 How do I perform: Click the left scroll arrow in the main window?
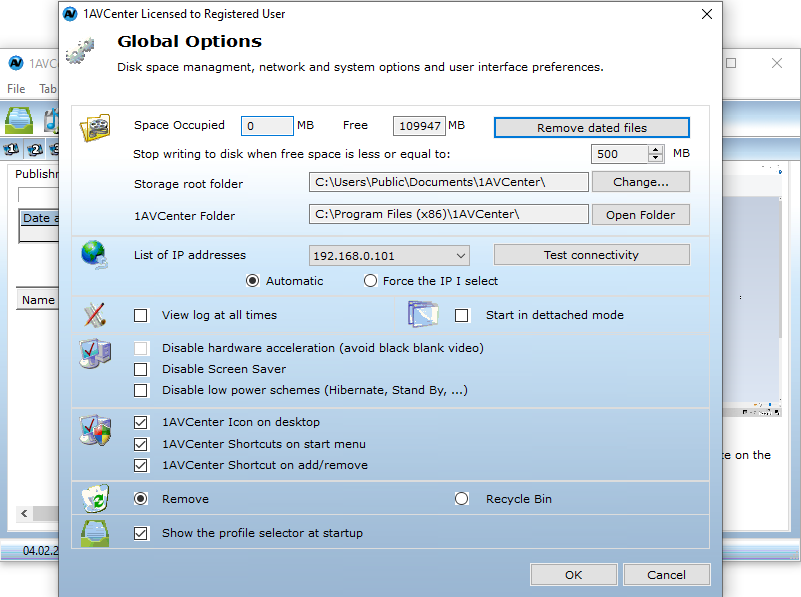tap(24, 513)
